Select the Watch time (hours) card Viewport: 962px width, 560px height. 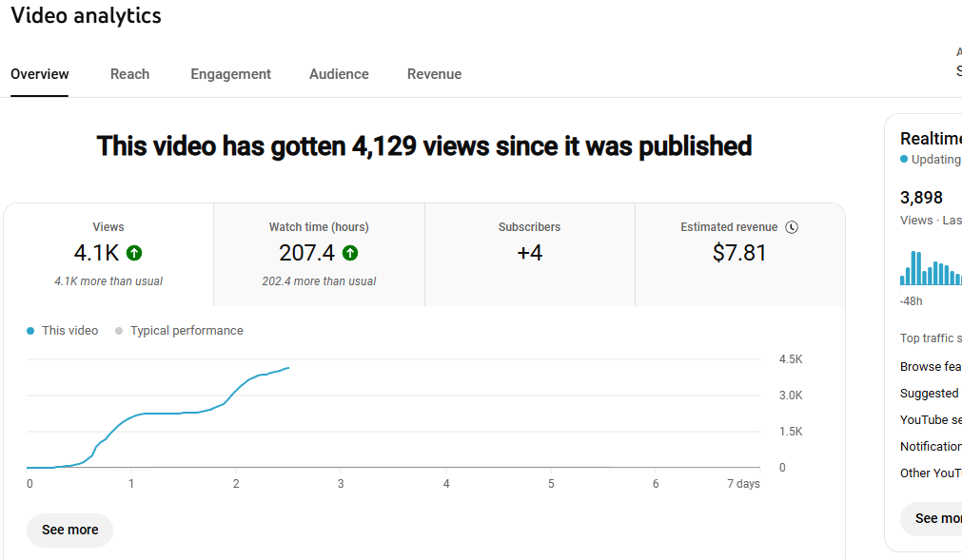coord(319,254)
